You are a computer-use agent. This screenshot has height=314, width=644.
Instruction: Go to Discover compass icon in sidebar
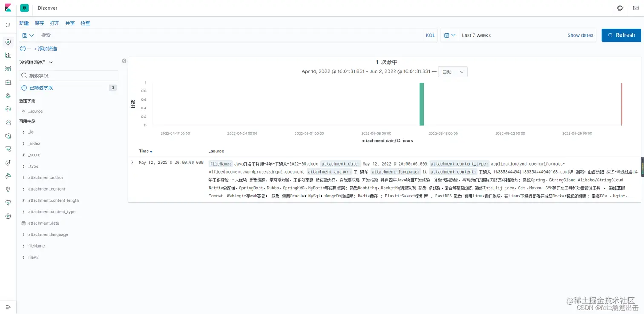[8, 42]
